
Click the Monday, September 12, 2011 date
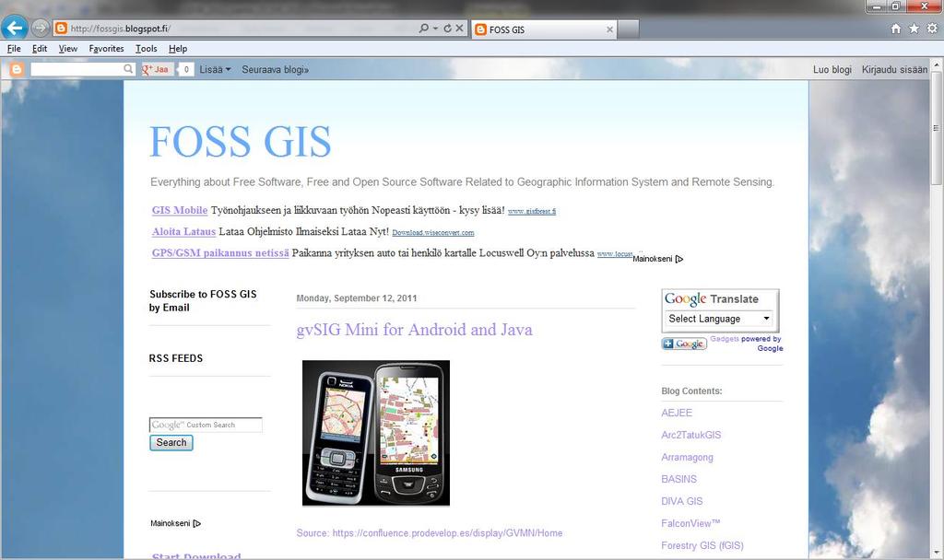click(357, 298)
